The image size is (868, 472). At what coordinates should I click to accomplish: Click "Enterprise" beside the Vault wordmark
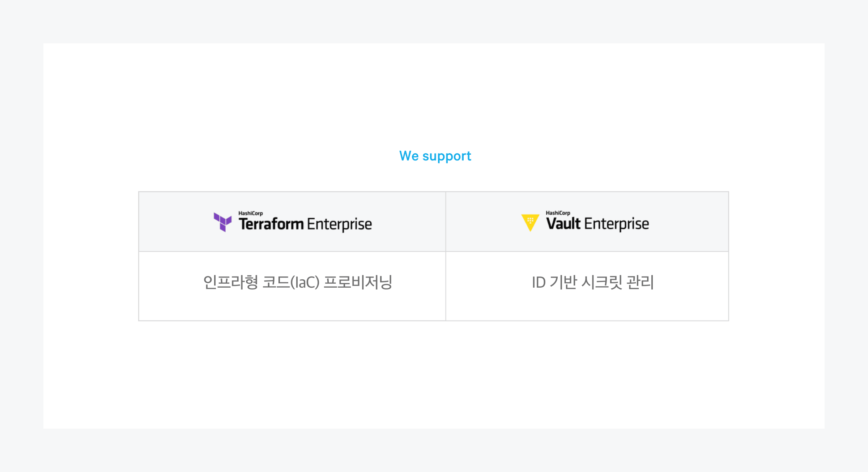coord(617,224)
